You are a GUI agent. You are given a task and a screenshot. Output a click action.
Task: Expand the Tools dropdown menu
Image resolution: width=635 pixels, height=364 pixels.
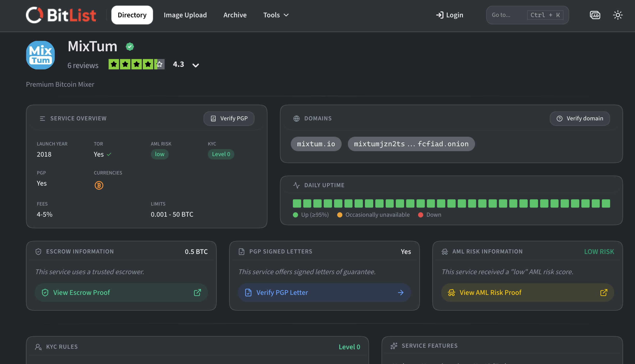click(x=276, y=15)
